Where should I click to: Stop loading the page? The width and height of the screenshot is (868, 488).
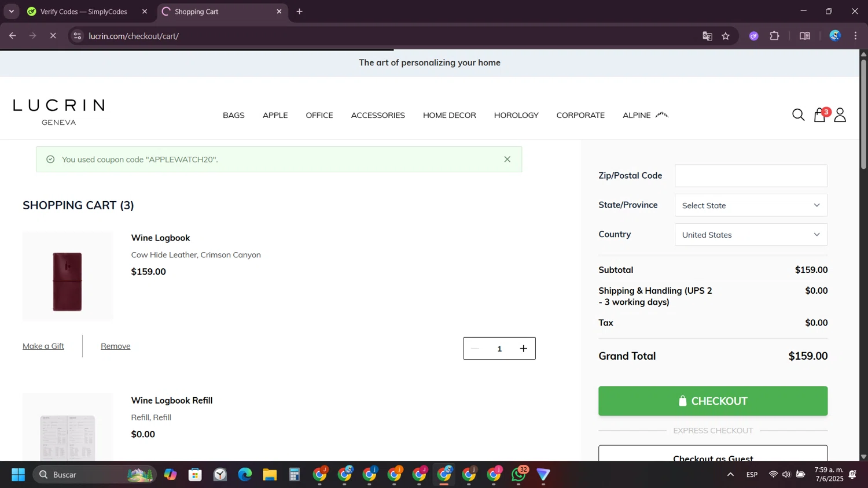53,36
